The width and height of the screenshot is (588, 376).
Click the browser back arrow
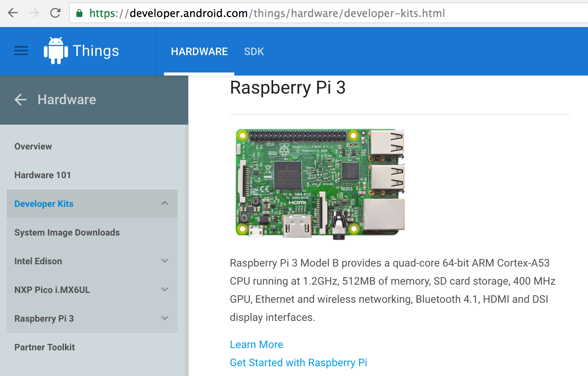[x=13, y=13]
